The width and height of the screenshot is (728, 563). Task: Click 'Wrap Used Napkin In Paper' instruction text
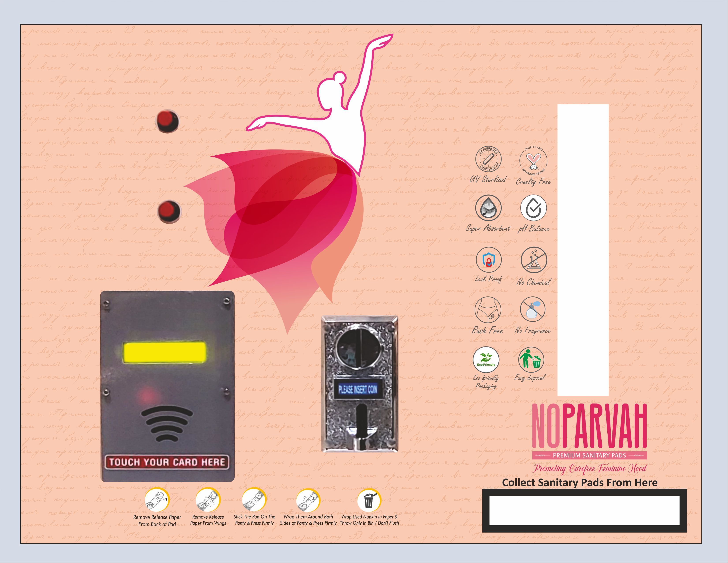[369, 520]
